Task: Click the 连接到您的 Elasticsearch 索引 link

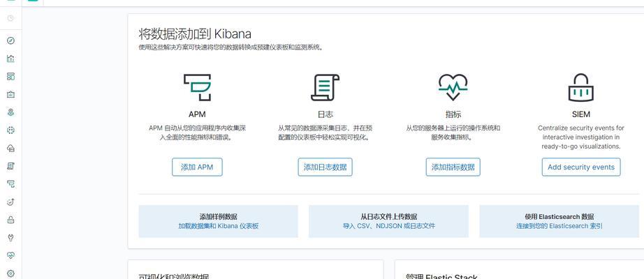Action: click(559, 226)
